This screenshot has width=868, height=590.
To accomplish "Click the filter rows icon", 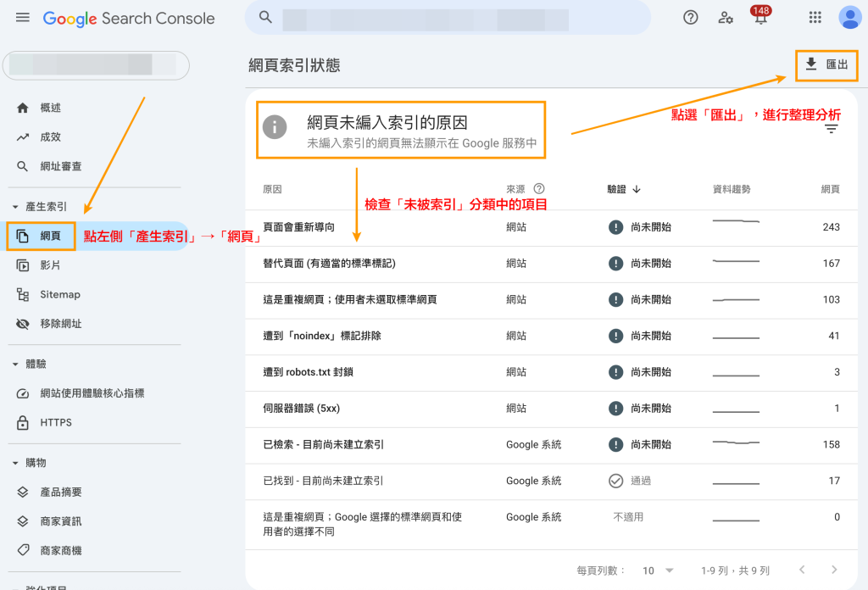I will 831,129.
